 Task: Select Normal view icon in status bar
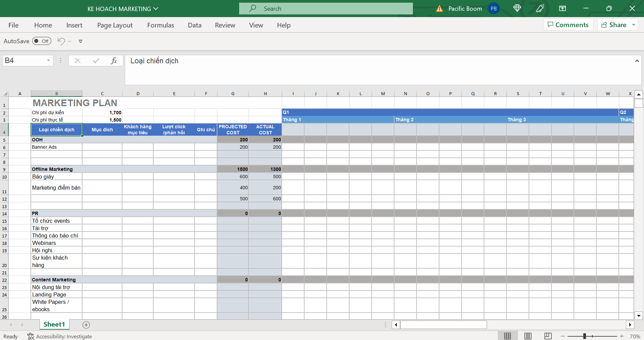(507, 336)
